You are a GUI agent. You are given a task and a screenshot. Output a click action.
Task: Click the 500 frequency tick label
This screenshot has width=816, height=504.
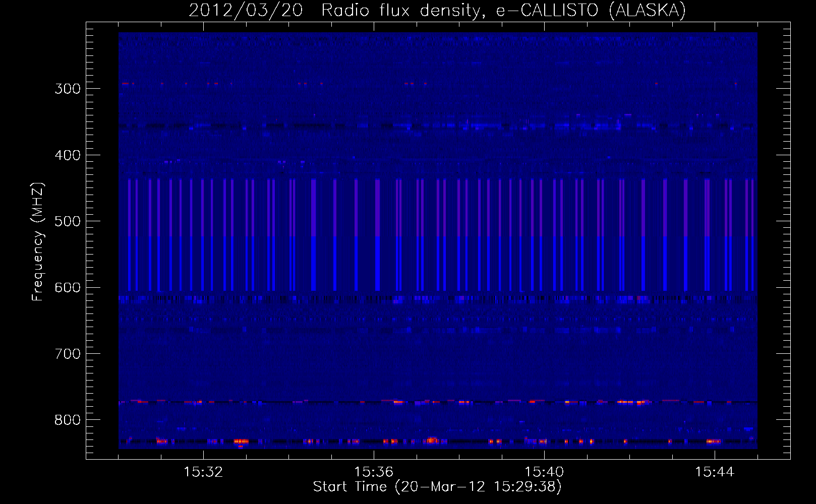(68, 221)
